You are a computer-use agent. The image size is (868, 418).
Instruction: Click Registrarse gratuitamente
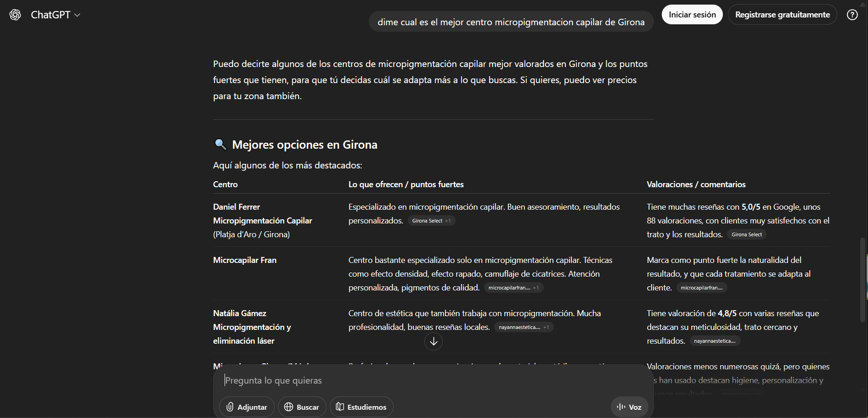(782, 14)
